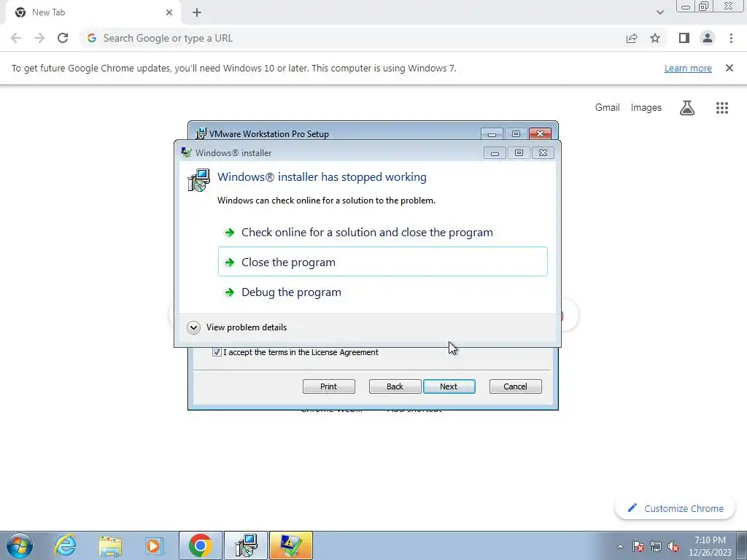
Task: Open Chrome side panel
Action: point(684,38)
